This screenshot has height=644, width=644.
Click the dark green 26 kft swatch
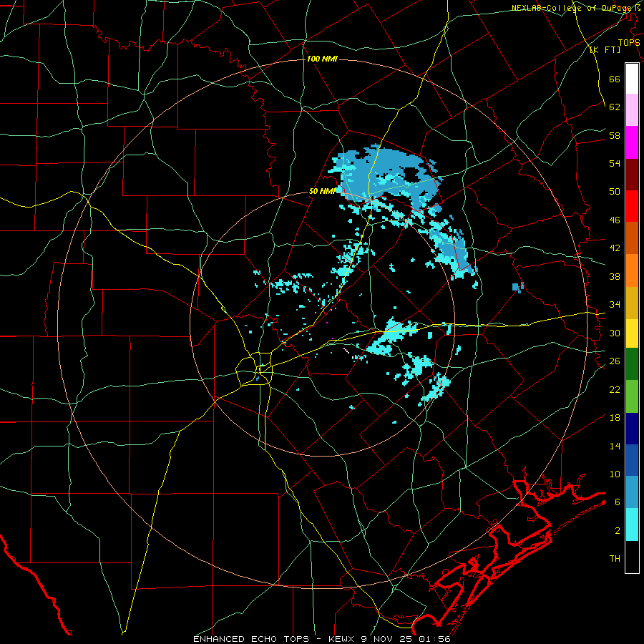632,364
